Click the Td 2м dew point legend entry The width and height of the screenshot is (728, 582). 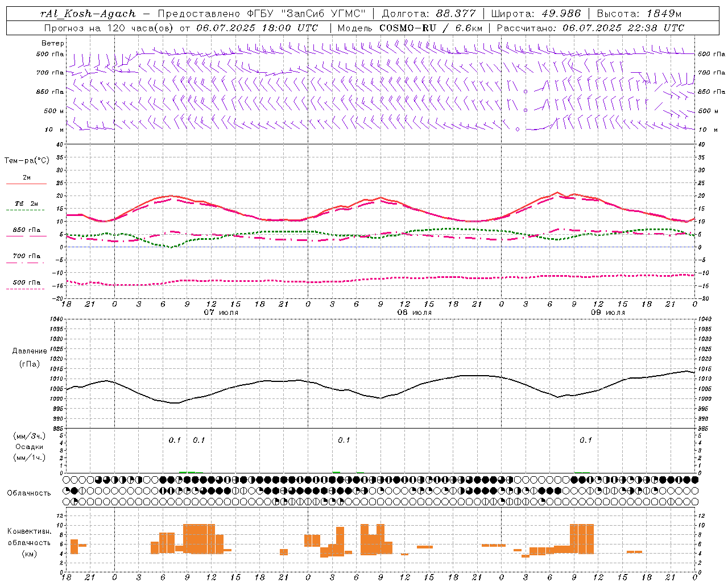27,203
